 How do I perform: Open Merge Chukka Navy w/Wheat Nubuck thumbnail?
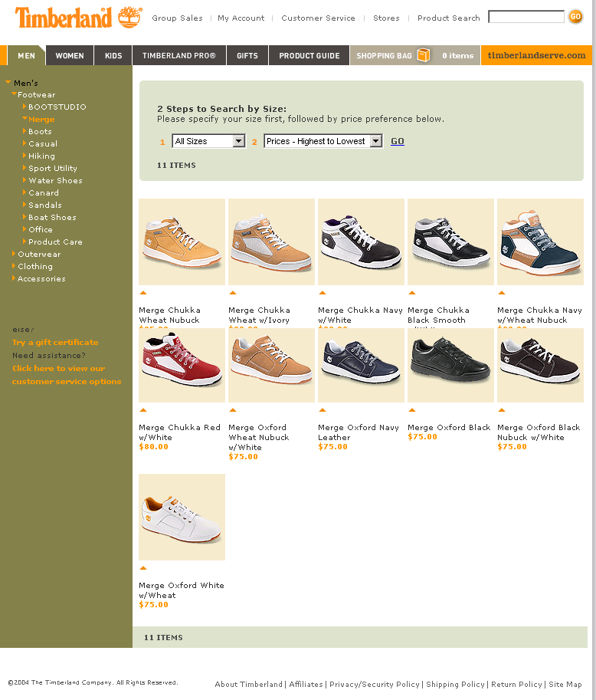[x=540, y=242]
